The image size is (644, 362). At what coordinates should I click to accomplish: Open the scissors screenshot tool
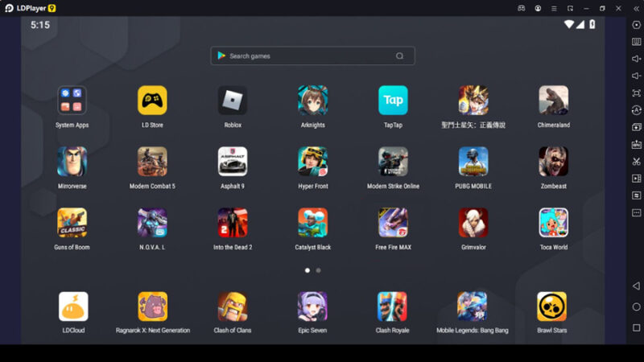coord(636,162)
